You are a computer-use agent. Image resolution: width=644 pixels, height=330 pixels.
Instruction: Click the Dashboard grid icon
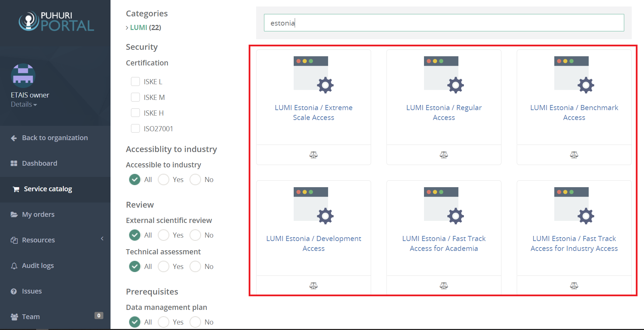click(14, 164)
